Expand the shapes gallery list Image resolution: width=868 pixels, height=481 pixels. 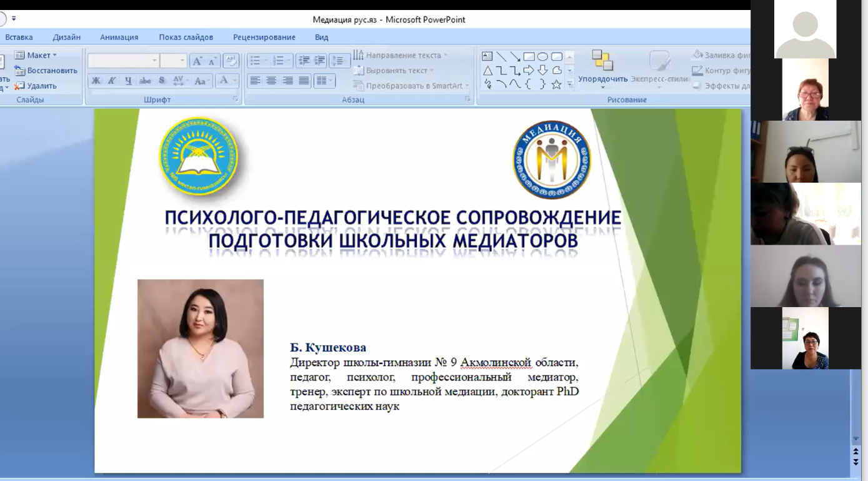[569, 84]
